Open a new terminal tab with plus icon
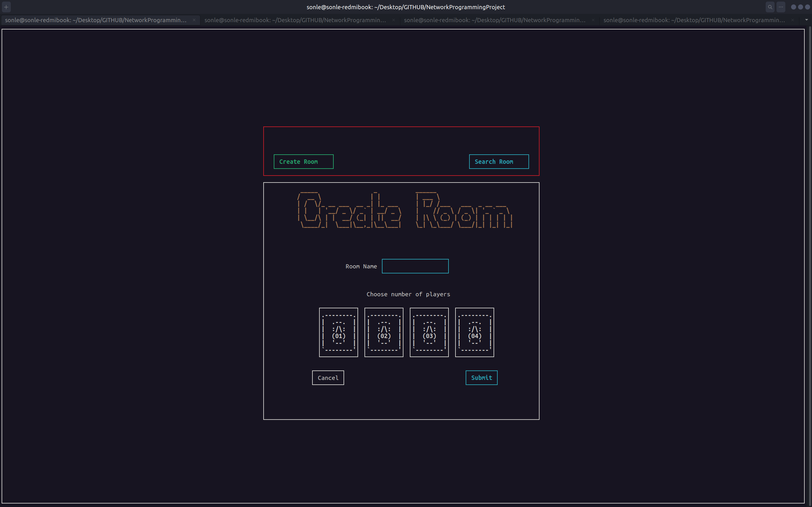The width and height of the screenshot is (812, 507). (6, 7)
